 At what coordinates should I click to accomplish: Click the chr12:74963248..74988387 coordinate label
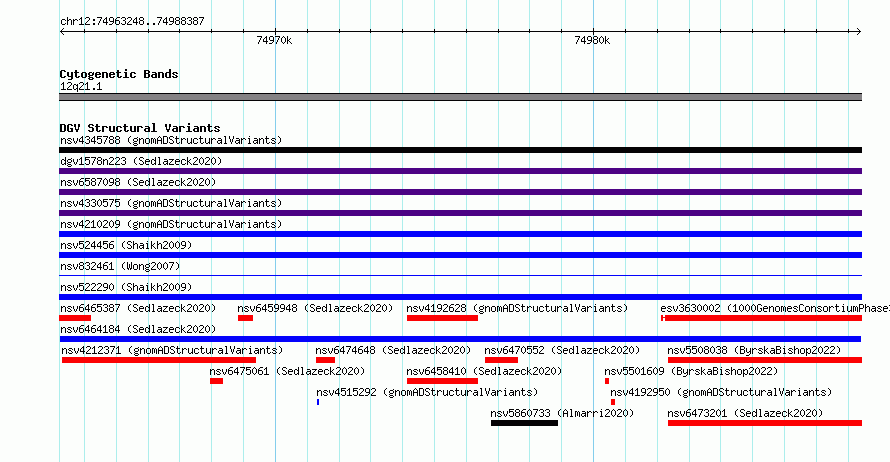(132, 21)
